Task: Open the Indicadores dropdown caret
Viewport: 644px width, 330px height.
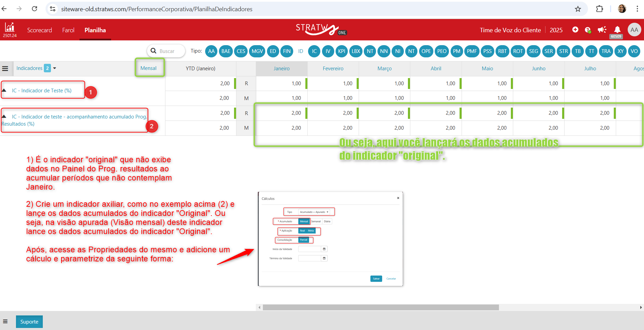Action: [x=54, y=68]
